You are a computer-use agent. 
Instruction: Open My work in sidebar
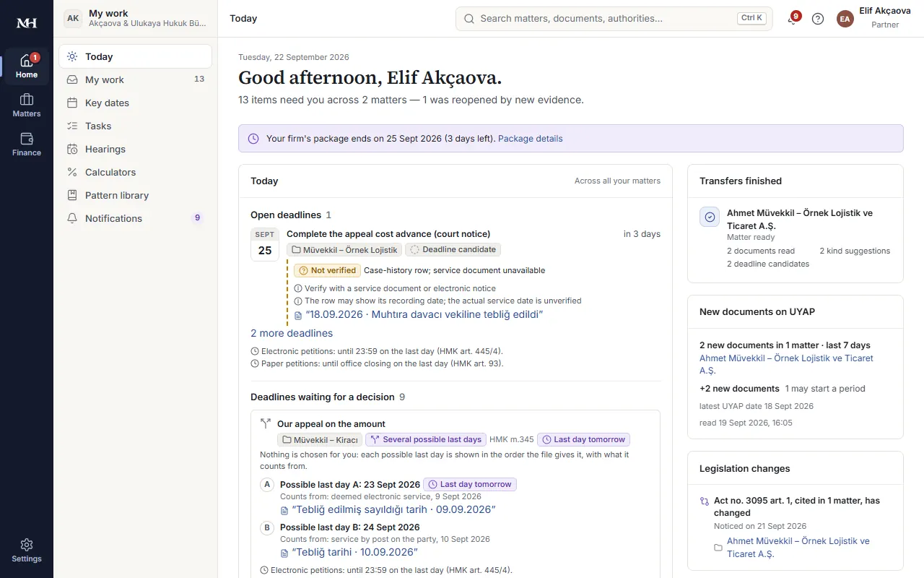pyautogui.click(x=135, y=79)
